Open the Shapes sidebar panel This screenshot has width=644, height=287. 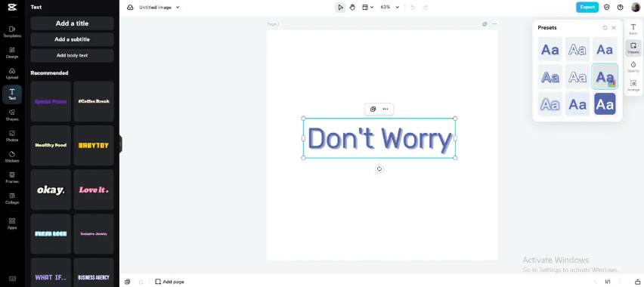point(12,115)
